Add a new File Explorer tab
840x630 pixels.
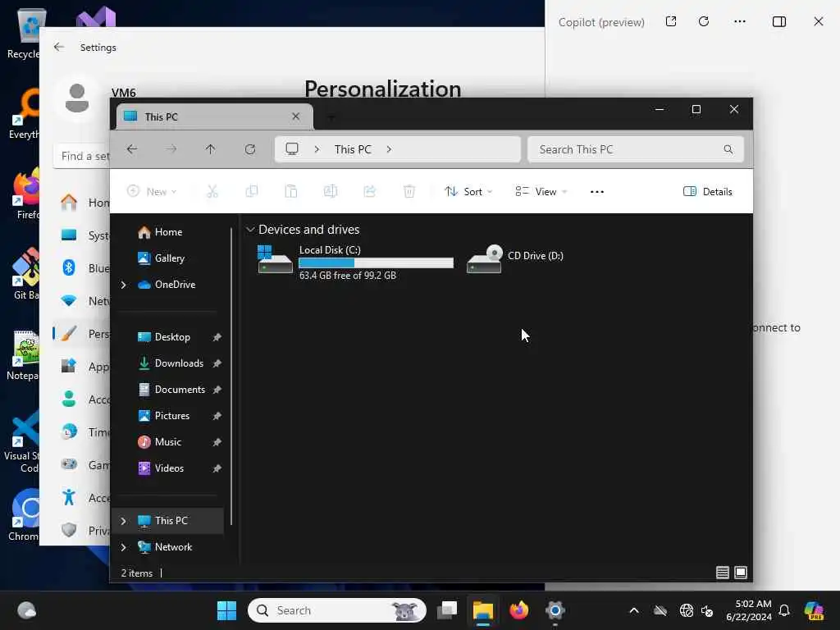(331, 116)
